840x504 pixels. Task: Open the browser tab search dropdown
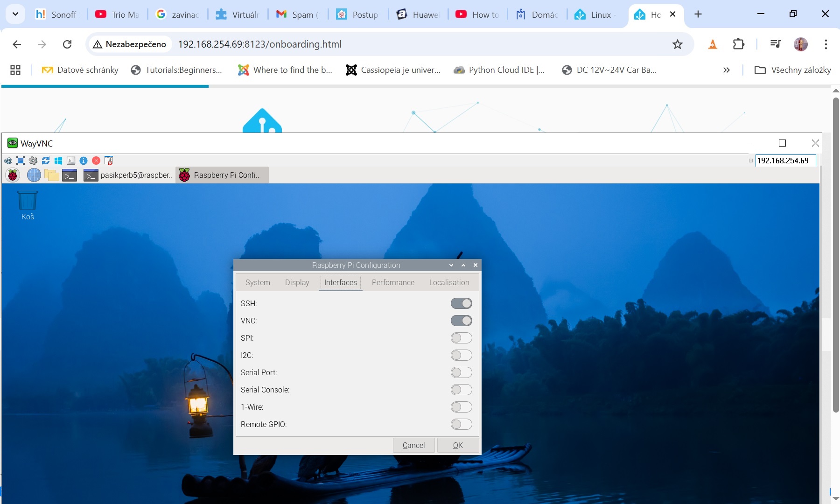(15, 14)
